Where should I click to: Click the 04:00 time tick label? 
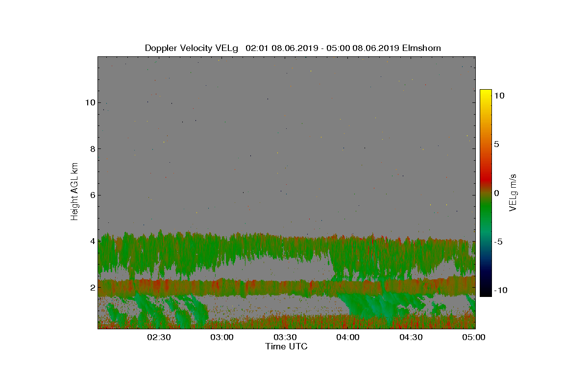[x=348, y=337]
